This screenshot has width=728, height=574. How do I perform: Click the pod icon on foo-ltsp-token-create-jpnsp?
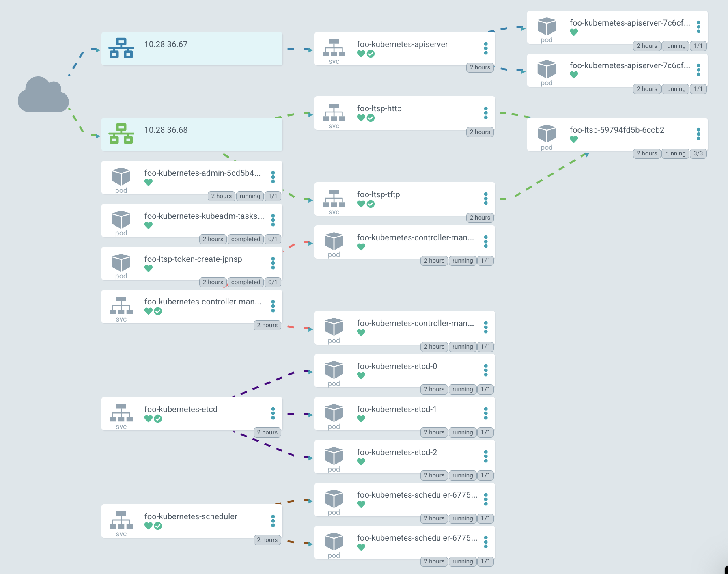click(x=121, y=264)
